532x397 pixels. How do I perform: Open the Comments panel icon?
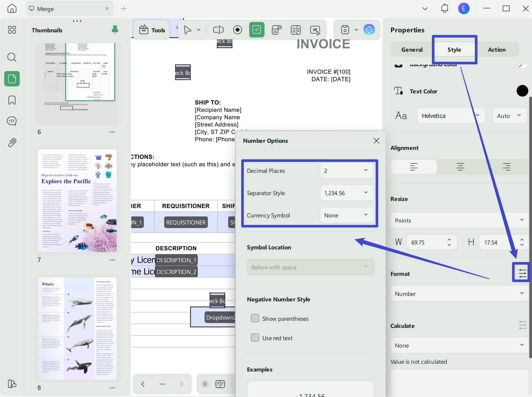12,121
